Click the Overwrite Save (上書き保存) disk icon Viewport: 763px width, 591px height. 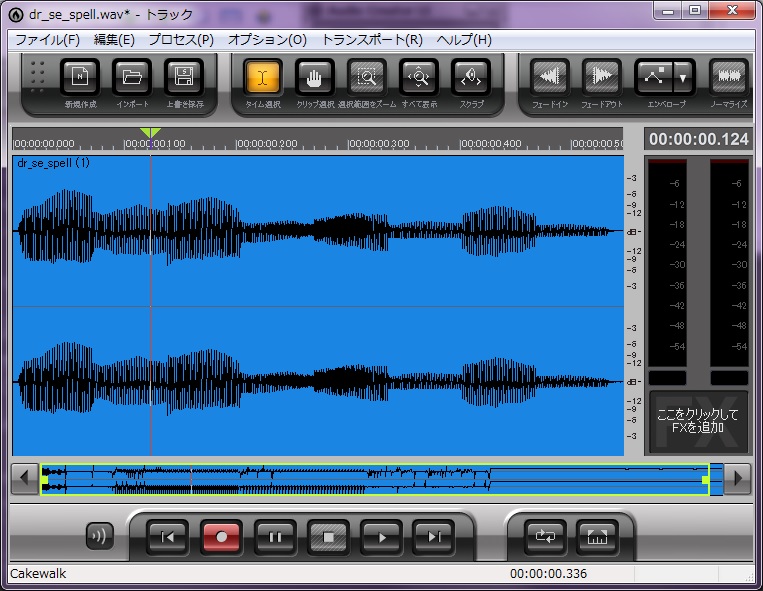tap(184, 77)
